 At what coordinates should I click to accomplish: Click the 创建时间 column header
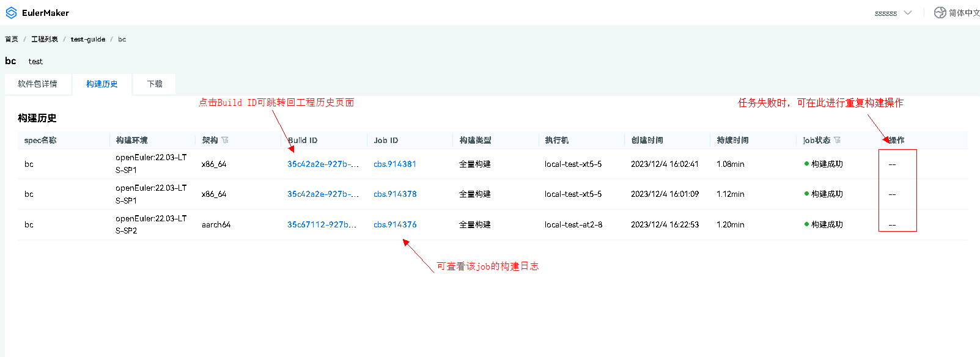point(647,140)
